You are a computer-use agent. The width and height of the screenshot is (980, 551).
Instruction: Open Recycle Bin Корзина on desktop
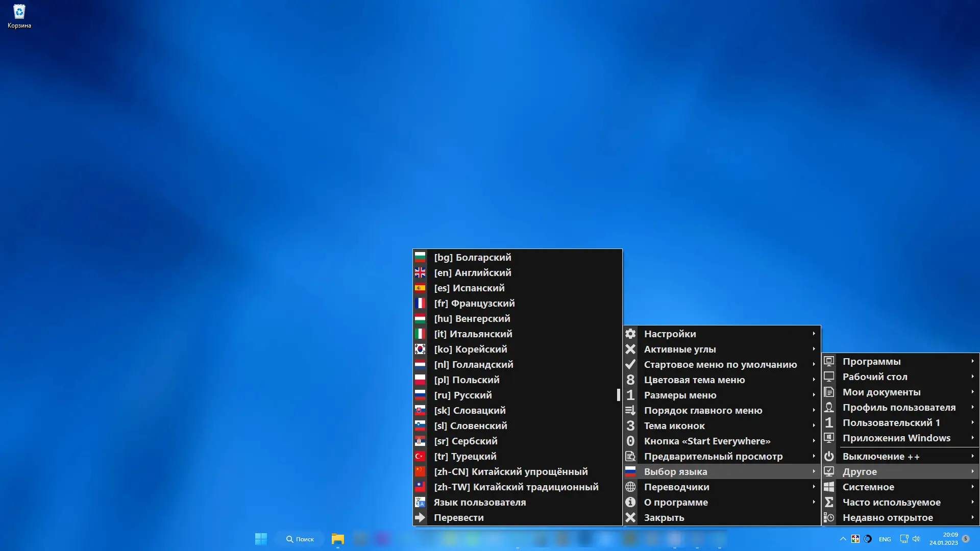coord(19,16)
